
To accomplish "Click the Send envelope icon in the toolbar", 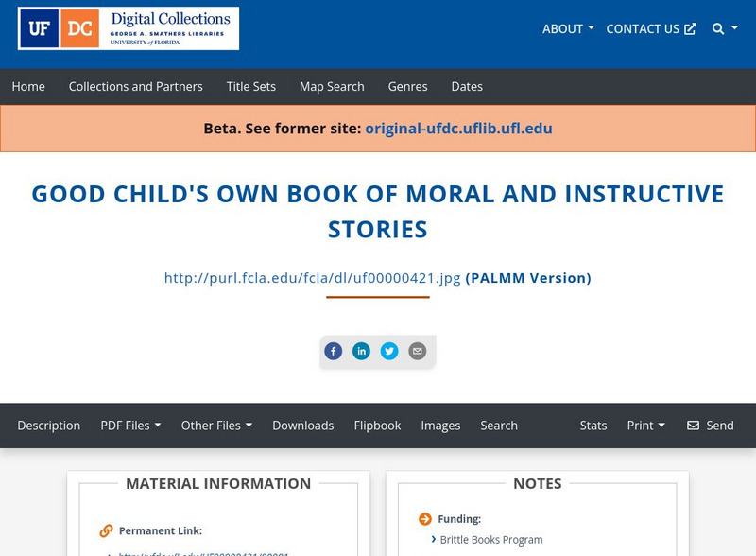I will 695,426.
